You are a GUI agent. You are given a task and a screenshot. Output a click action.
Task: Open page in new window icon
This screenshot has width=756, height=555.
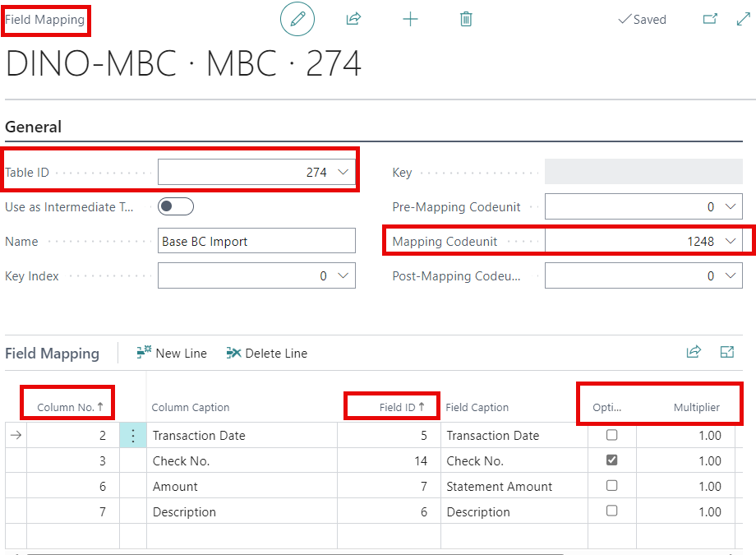[710, 16]
